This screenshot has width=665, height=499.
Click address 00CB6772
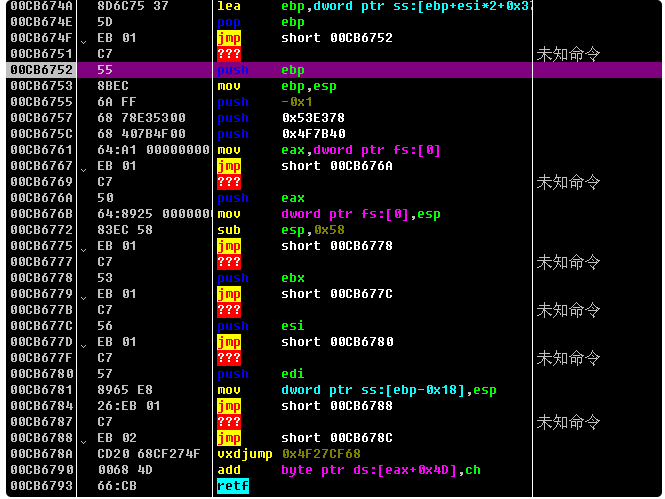click(42, 230)
